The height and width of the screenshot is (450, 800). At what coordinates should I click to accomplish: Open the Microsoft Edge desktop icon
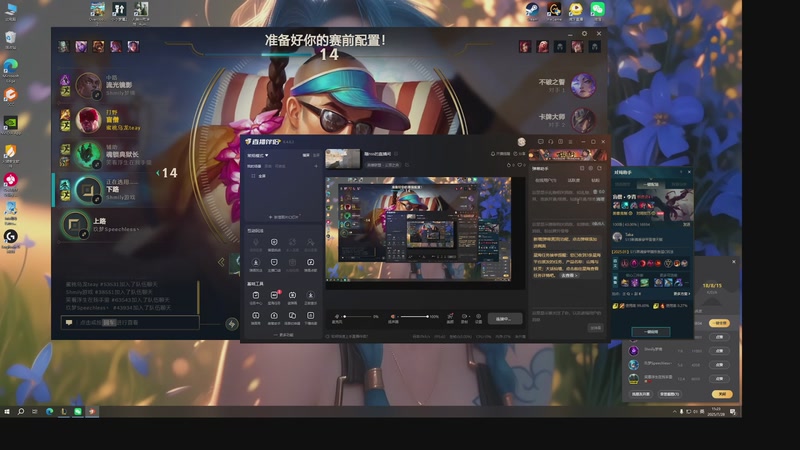11,69
